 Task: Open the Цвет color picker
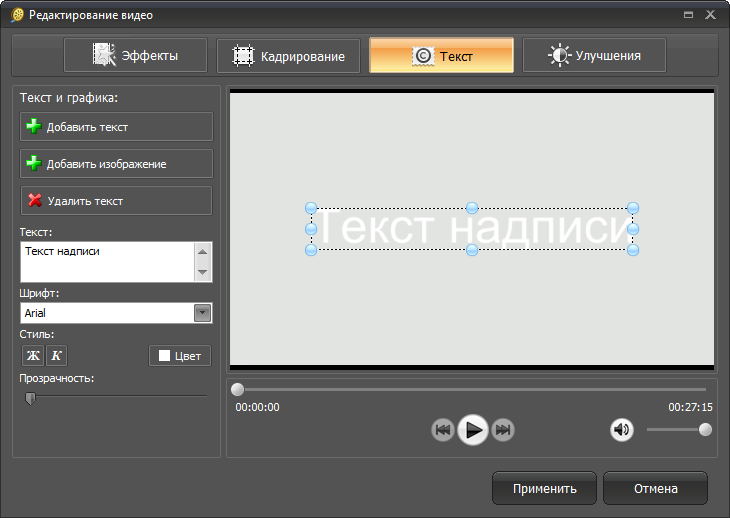coord(180,356)
